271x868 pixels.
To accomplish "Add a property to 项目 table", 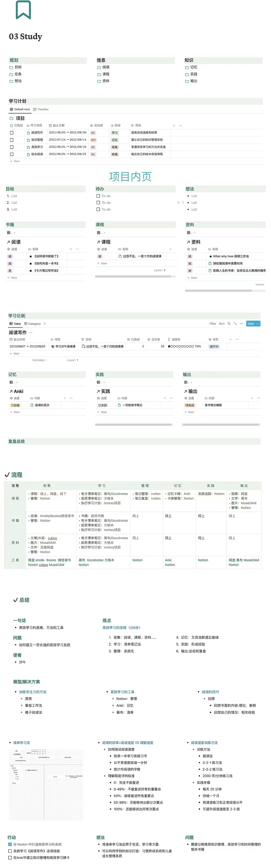I will click(174, 125).
